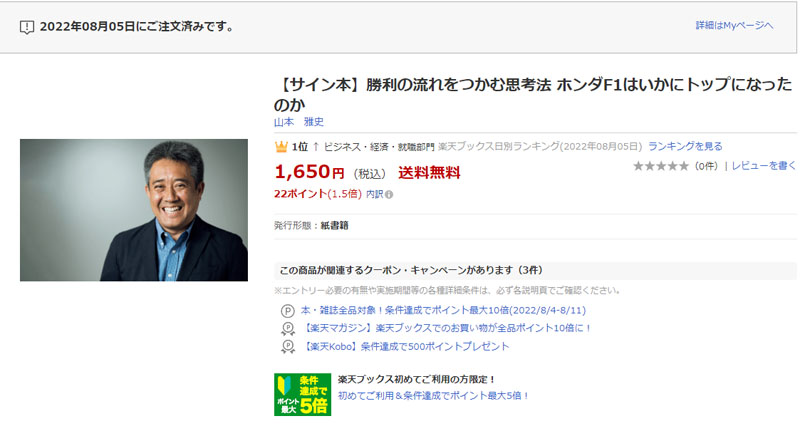Viewport: 800px width, 431px height.
Task: Click the ビジネス・経済・就職部門 category text
Action: pyautogui.click(x=379, y=147)
